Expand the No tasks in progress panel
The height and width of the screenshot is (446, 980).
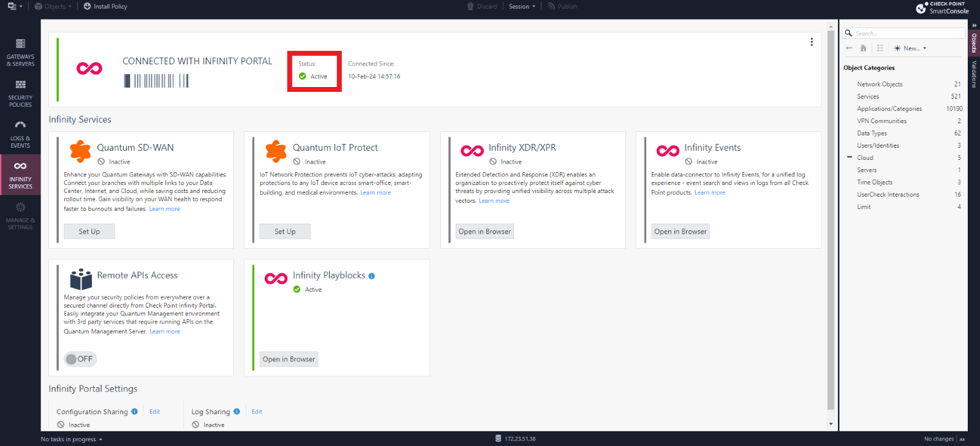71,439
